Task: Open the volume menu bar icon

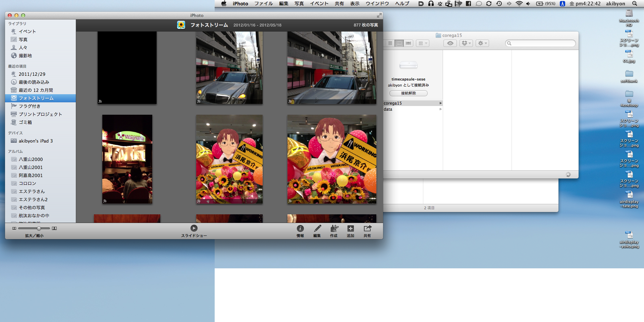Action: tap(528, 4)
